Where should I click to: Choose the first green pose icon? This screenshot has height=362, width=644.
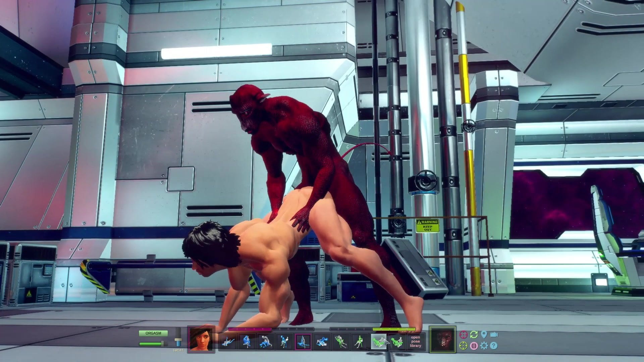[x=341, y=342]
